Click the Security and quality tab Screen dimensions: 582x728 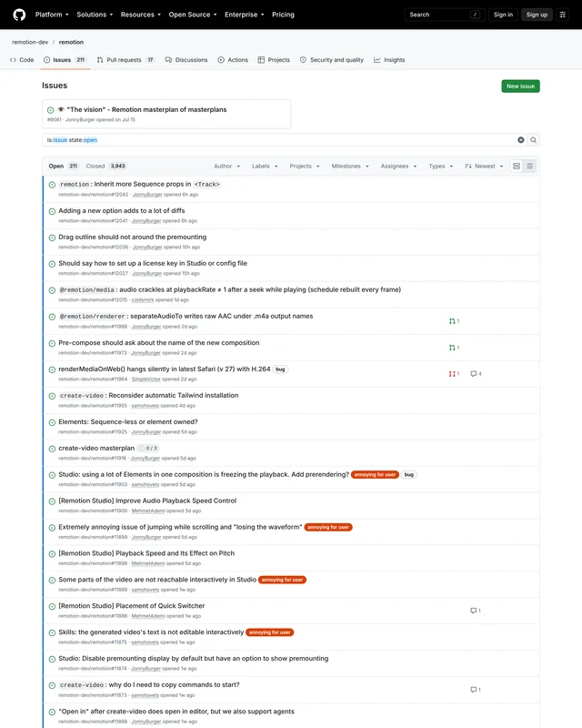[332, 60]
